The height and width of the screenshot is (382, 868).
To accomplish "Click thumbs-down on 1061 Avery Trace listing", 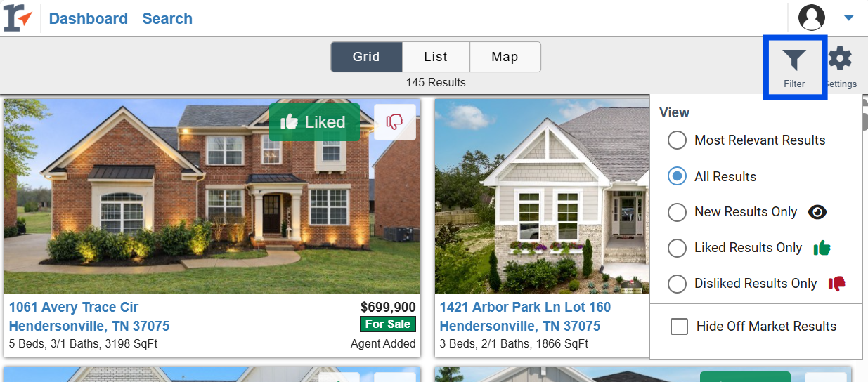I will pyautogui.click(x=394, y=122).
